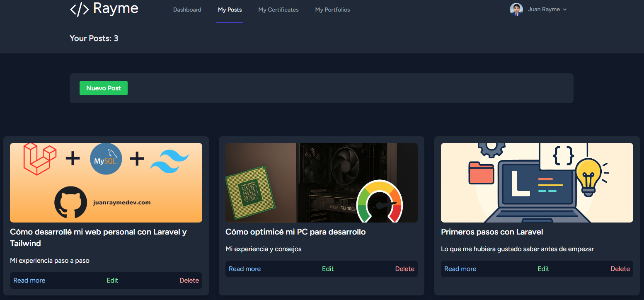Image resolution: width=644 pixels, height=300 pixels.
Task: Delete the web personal Laravel Tailwind post
Action: 189,281
